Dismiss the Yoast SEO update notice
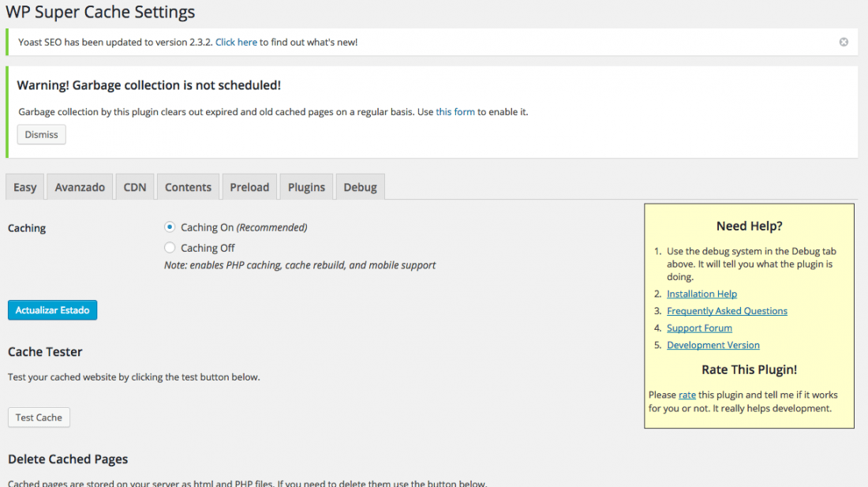868x487 pixels. [843, 42]
